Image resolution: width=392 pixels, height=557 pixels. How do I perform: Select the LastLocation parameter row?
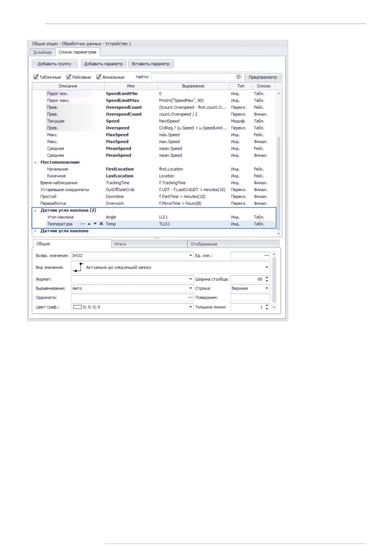click(x=154, y=176)
